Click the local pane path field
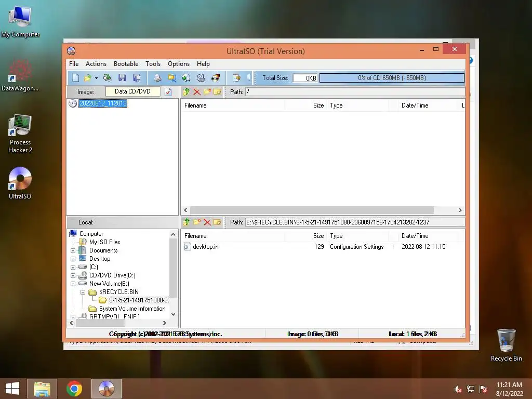Screen dimensions: 532x399 click(x=354, y=222)
